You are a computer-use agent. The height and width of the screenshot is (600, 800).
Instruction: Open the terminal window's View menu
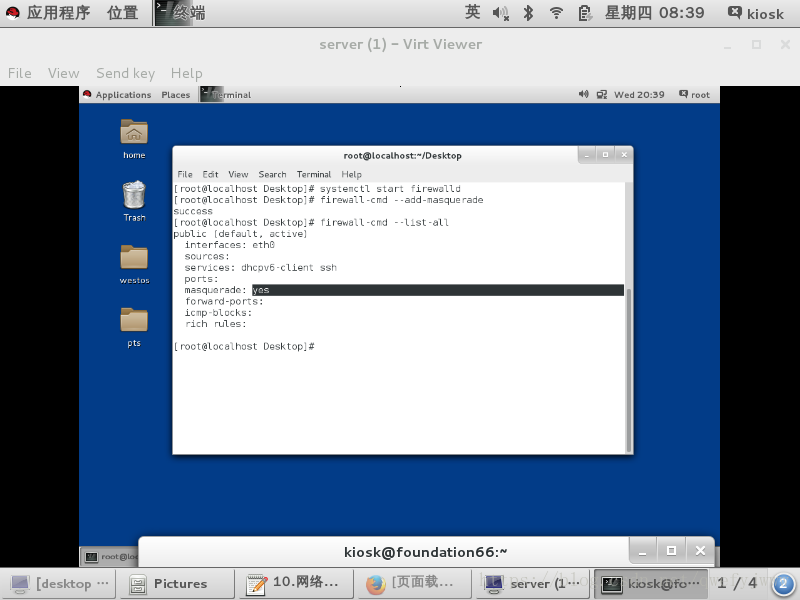tap(238, 174)
